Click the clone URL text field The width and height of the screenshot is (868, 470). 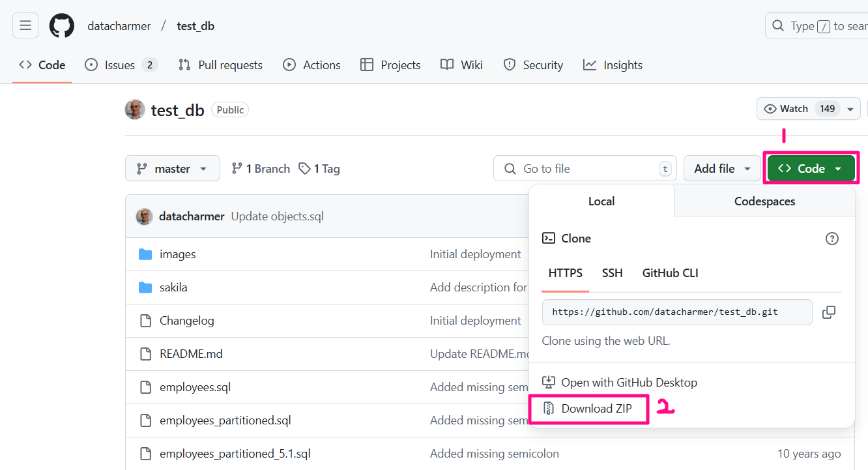coord(677,312)
